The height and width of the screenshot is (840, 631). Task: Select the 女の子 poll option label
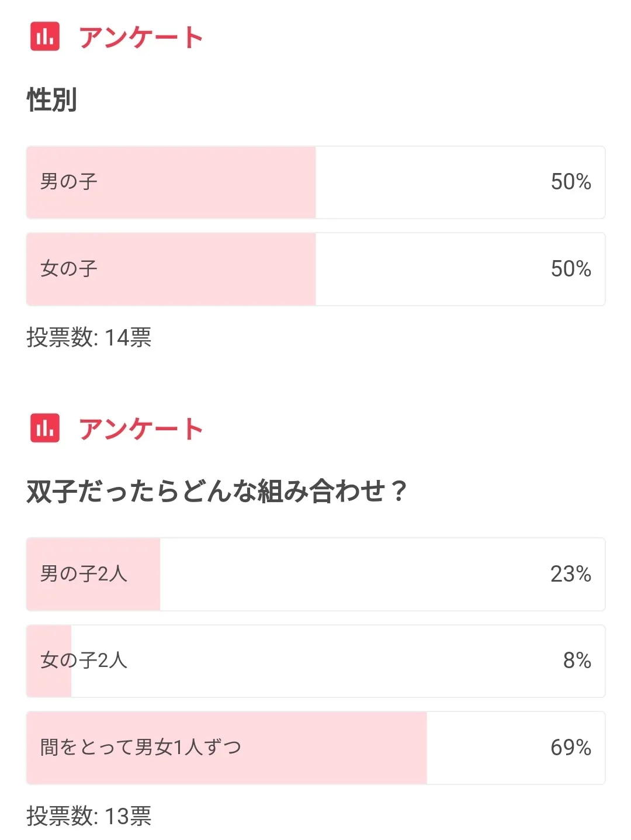pyautogui.click(x=69, y=269)
